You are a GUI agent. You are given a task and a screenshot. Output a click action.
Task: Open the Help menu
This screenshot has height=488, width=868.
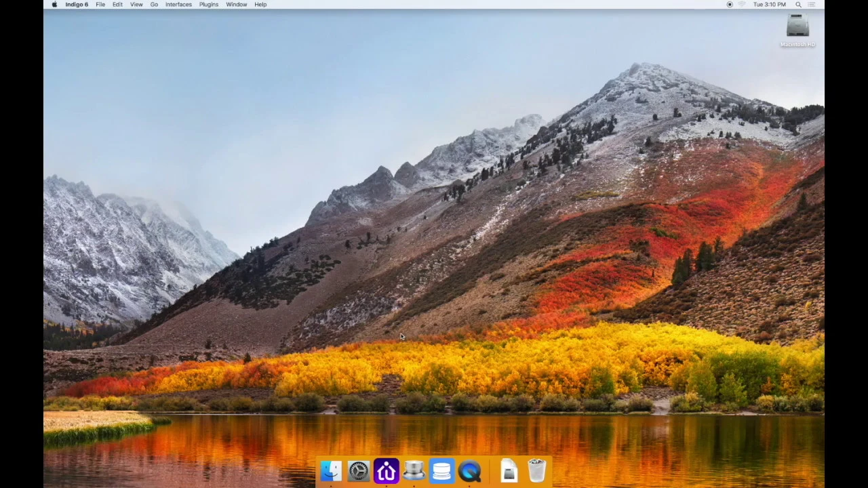click(260, 4)
